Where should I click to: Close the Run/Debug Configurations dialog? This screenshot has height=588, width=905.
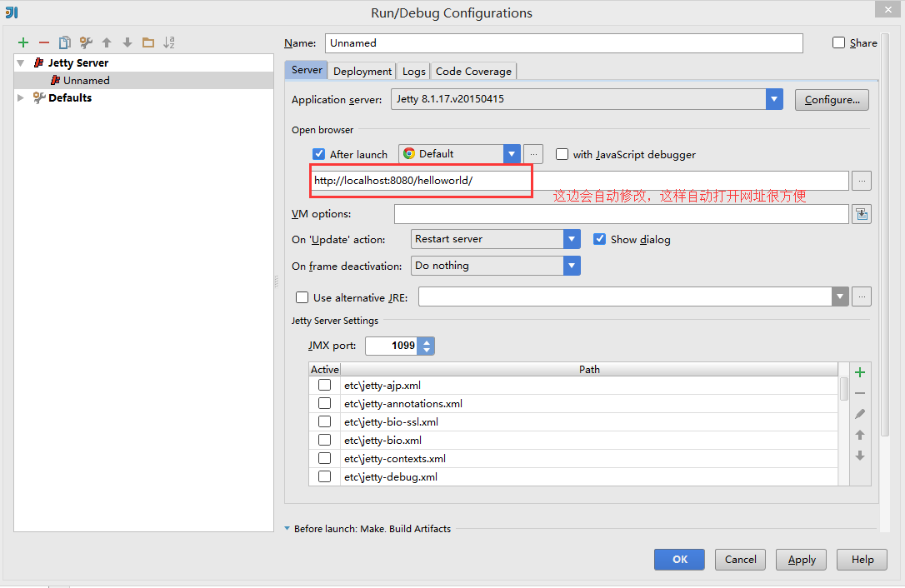[x=887, y=8]
